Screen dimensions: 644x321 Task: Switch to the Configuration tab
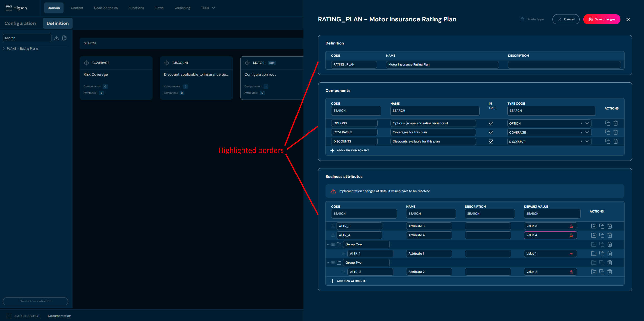[x=20, y=23]
